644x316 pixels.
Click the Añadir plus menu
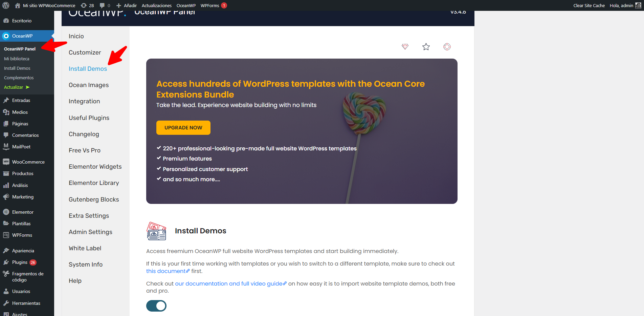(127, 5)
